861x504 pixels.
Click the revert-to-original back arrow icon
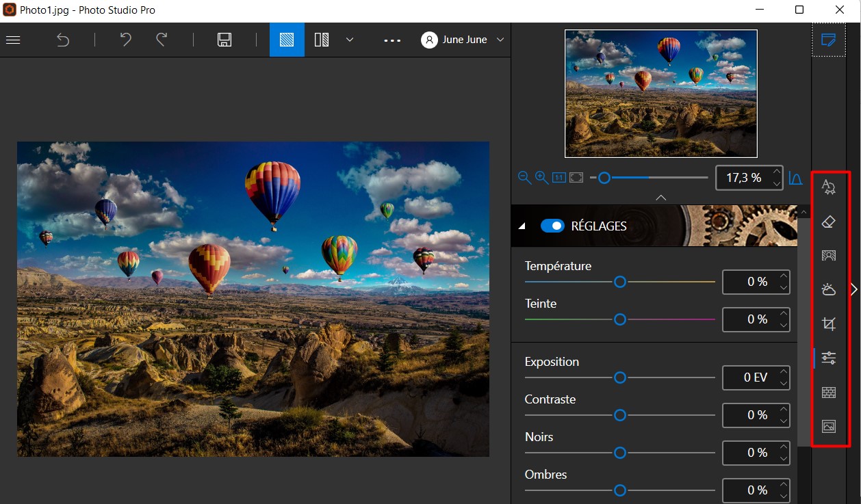63,40
